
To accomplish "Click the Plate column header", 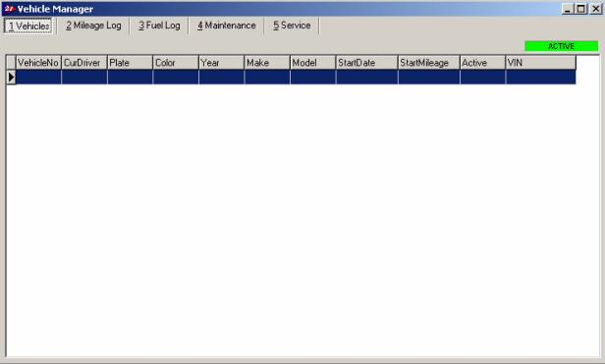I will (130, 63).
